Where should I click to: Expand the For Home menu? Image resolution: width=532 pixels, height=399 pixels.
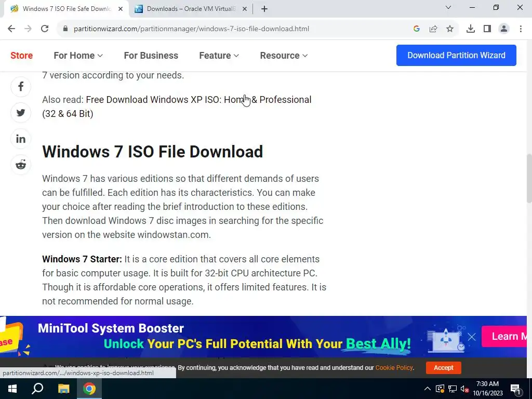[78, 55]
